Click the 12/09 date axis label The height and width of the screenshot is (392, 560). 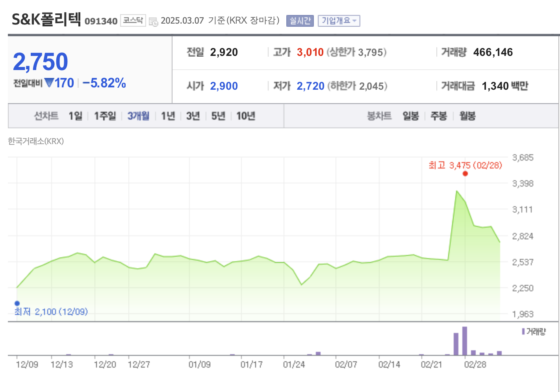tap(27, 364)
